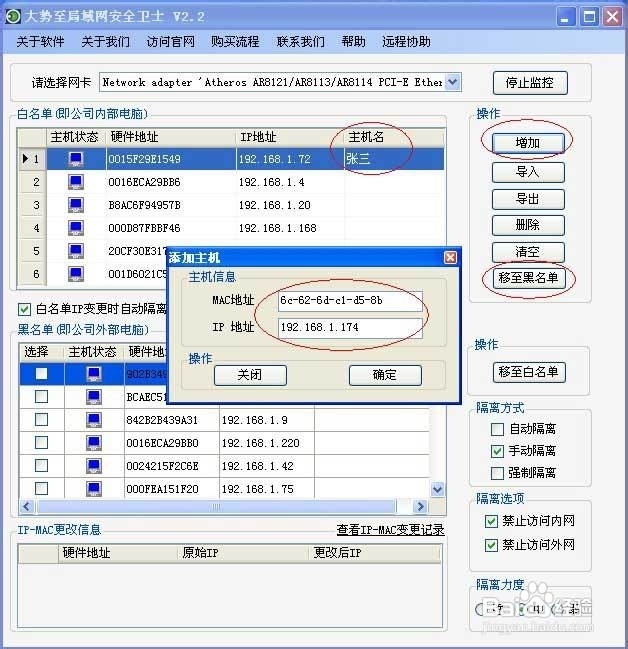Click blacklist host icon for 842B2B439A31

click(94, 420)
